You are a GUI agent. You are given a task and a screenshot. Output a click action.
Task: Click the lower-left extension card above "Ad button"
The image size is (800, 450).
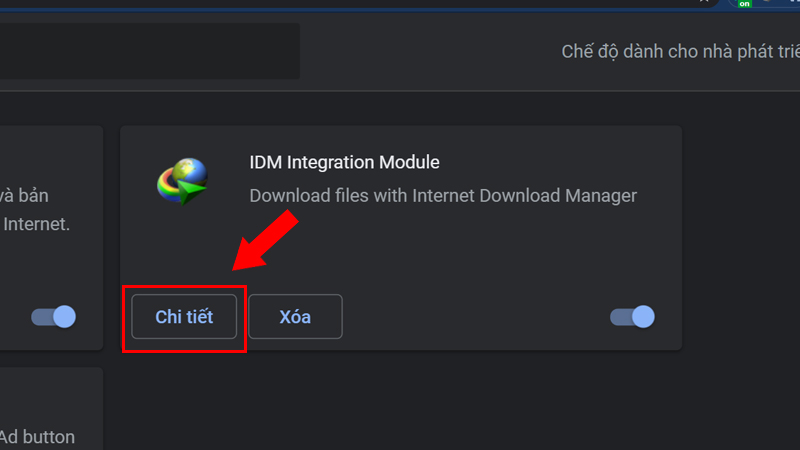click(x=50, y=395)
